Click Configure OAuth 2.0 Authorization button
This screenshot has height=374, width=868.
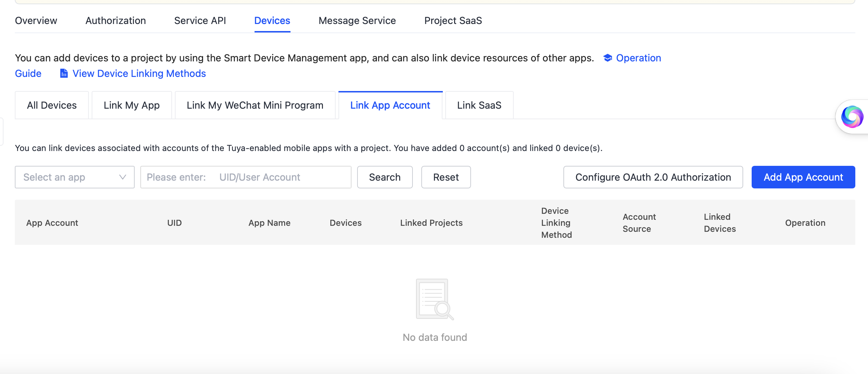click(653, 177)
